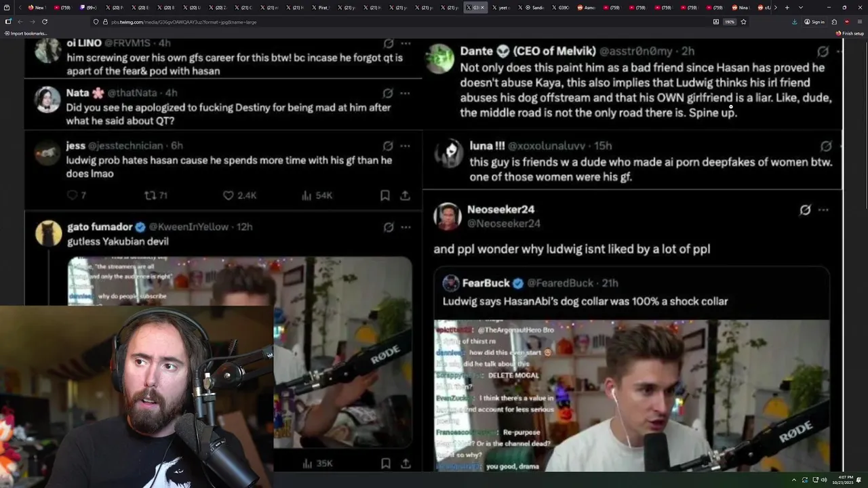
Task: Click the pbs.twimg.com address bar
Action: click(x=407, y=22)
